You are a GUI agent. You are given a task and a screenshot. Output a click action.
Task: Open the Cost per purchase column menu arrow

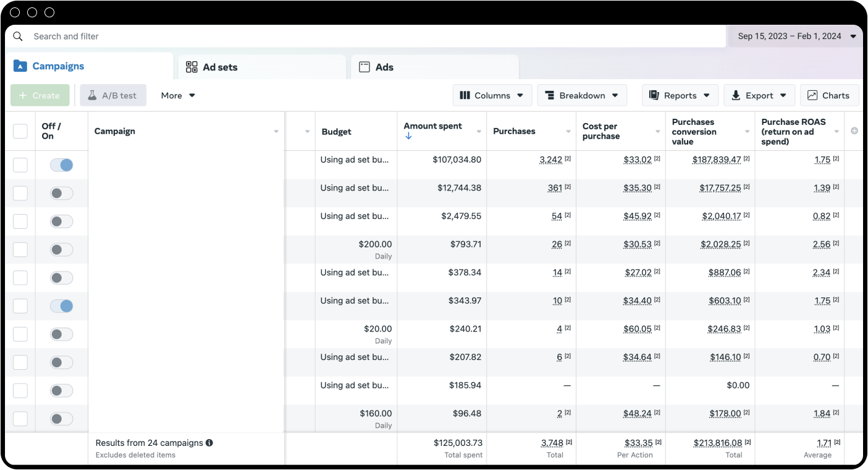658,131
